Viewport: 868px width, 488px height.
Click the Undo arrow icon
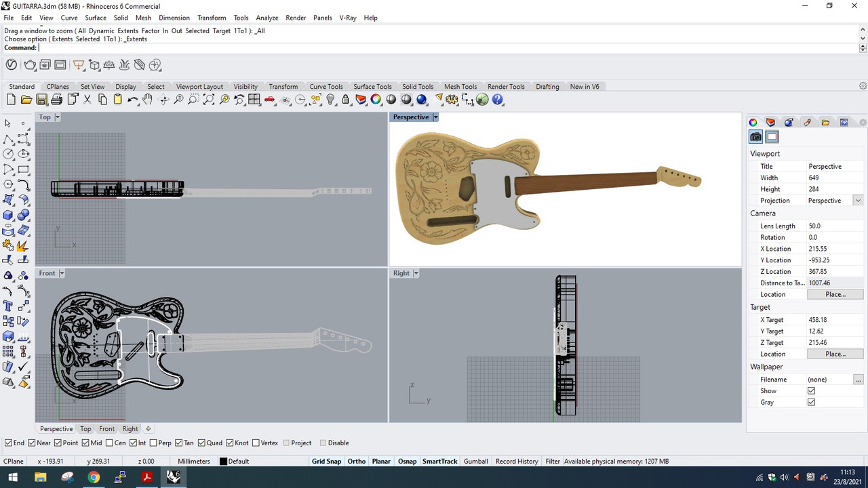click(x=132, y=100)
